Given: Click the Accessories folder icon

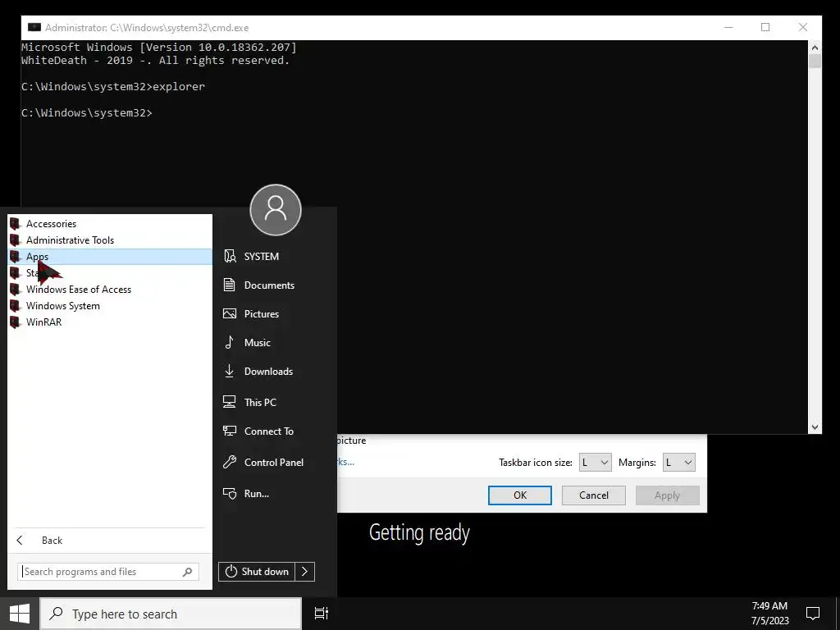Looking at the screenshot, I should click(15, 224).
